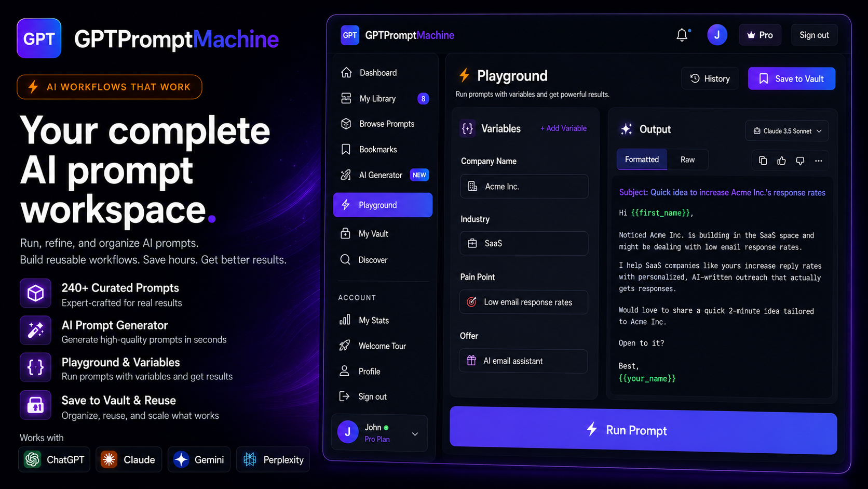The image size is (868, 489).
Task: Open the History button
Action: pos(710,78)
